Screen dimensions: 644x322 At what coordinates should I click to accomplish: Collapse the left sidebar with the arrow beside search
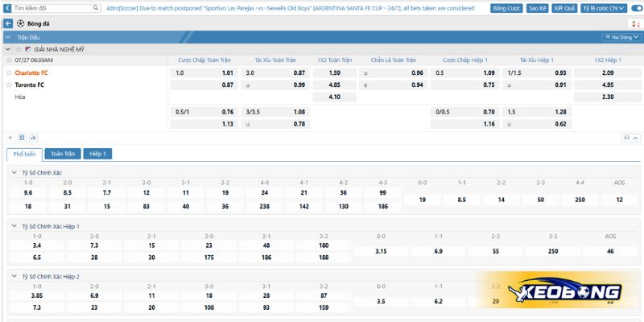click(x=7, y=8)
